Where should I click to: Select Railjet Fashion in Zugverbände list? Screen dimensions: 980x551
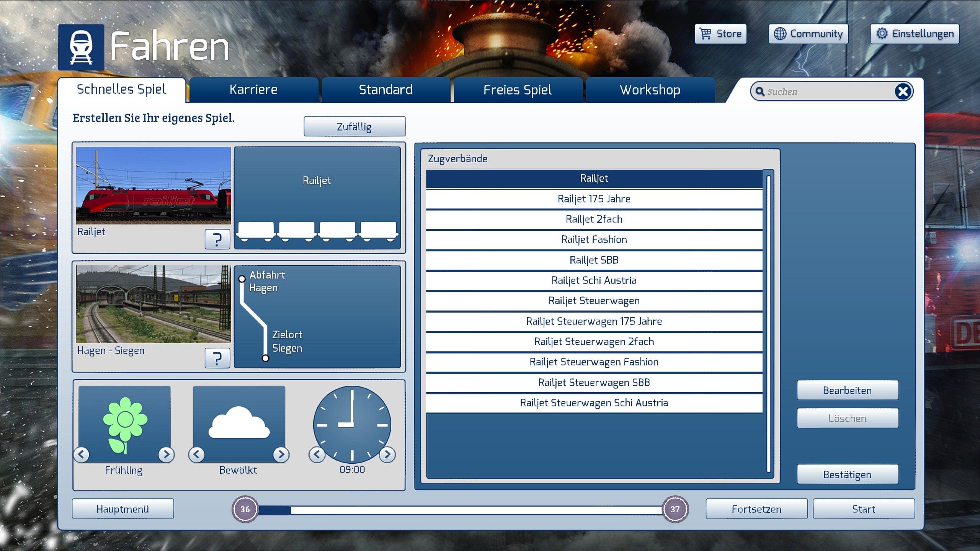pyautogui.click(x=594, y=240)
